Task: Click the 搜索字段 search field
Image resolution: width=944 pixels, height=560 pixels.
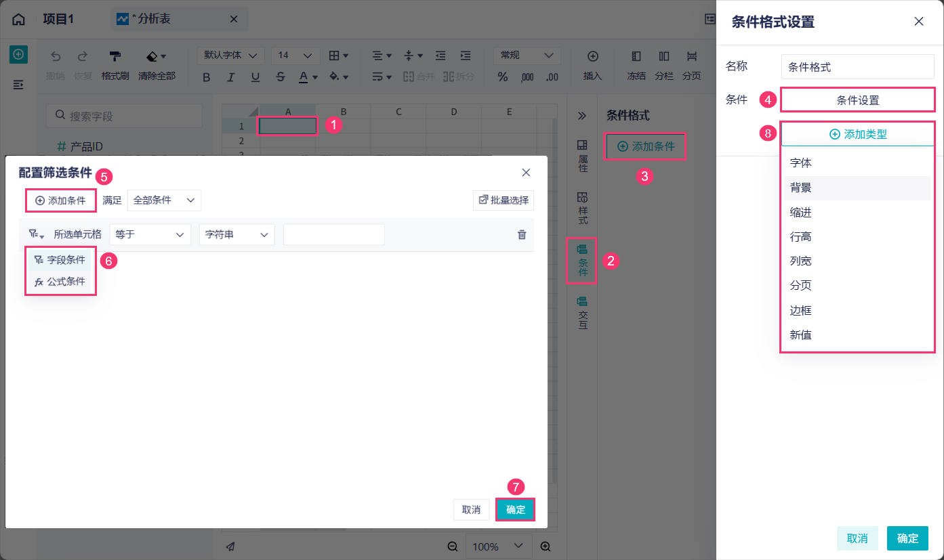Action: click(x=124, y=116)
